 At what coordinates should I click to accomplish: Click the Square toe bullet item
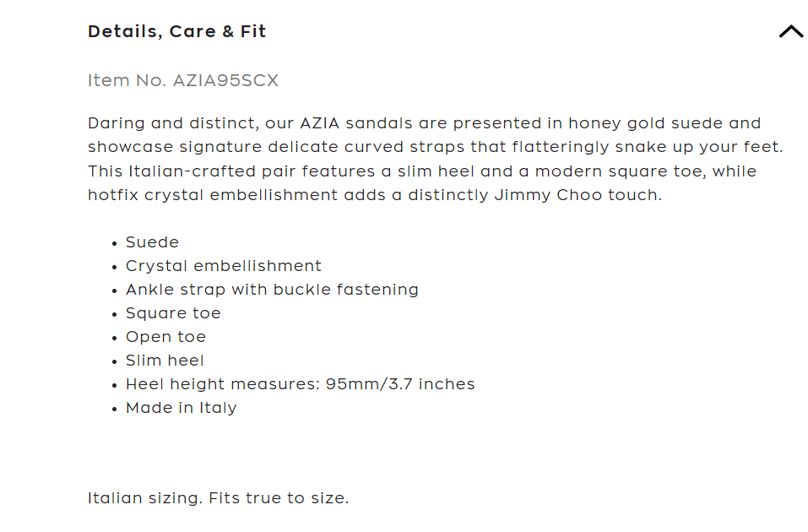tap(173, 313)
